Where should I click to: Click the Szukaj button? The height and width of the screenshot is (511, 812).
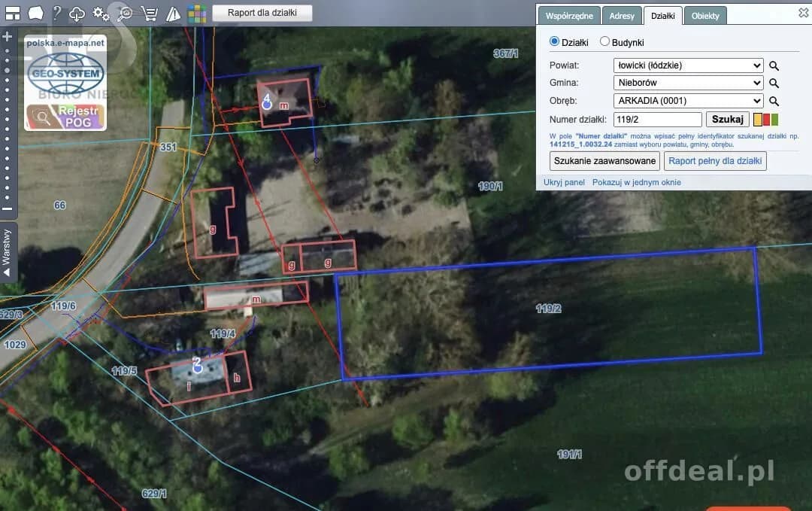click(728, 119)
